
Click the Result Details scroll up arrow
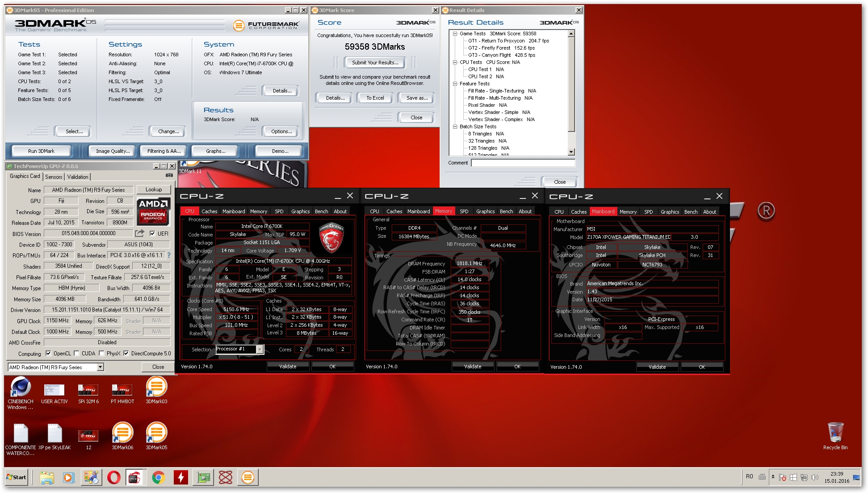571,34
